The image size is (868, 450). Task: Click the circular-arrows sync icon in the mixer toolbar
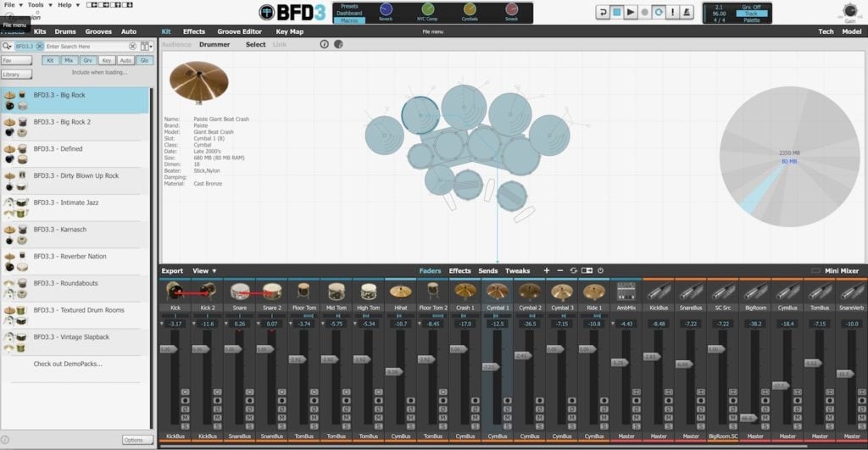[573, 270]
